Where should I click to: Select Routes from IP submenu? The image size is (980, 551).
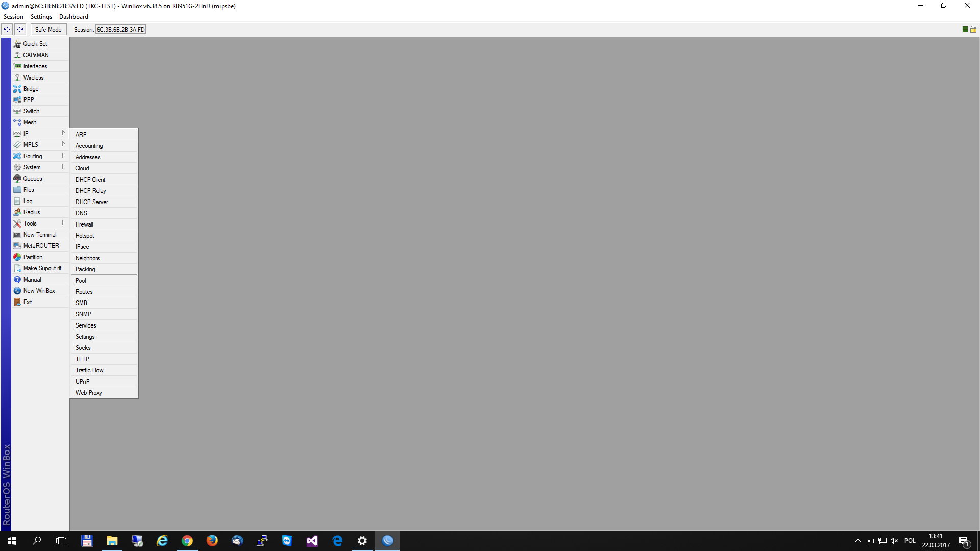point(104,292)
